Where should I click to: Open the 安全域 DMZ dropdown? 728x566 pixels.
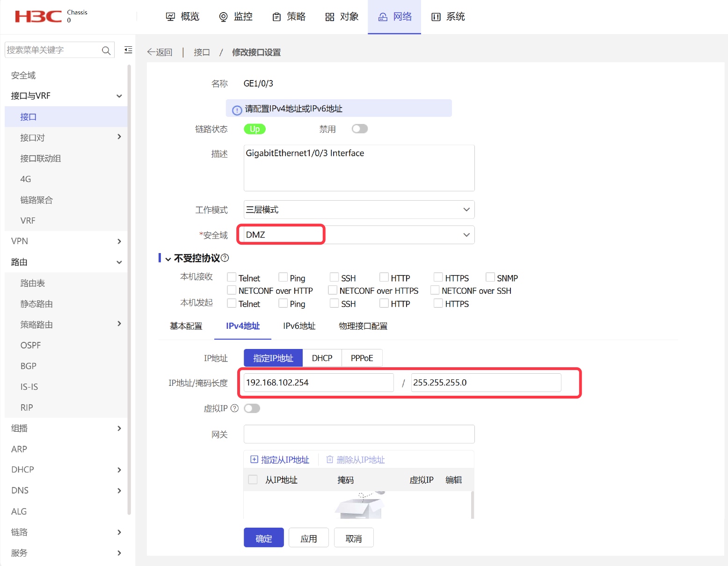(359, 235)
